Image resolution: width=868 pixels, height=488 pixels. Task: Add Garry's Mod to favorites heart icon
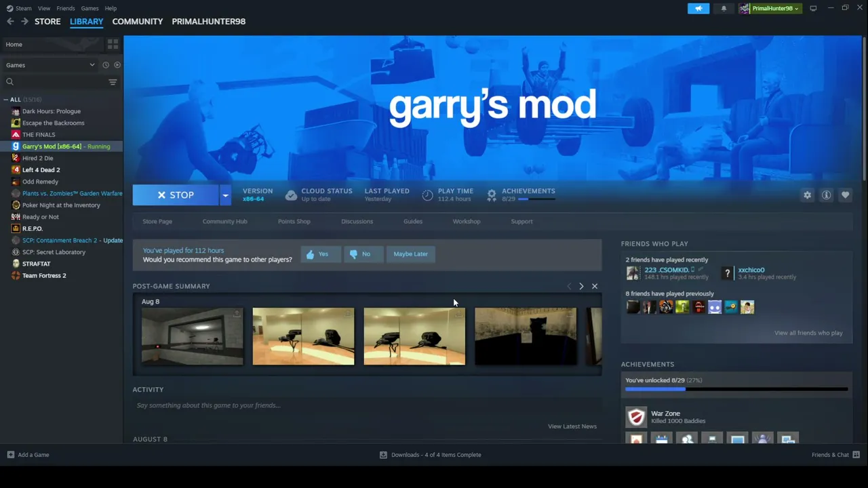click(x=845, y=195)
